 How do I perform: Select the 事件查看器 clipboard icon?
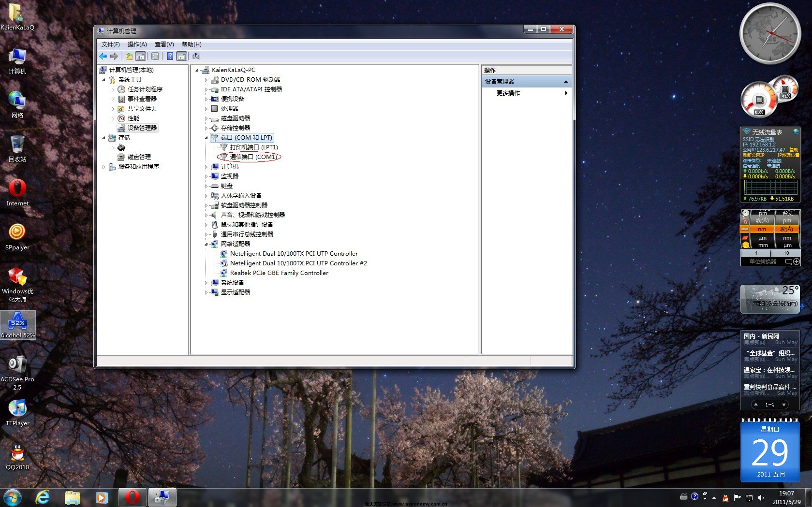click(x=121, y=99)
